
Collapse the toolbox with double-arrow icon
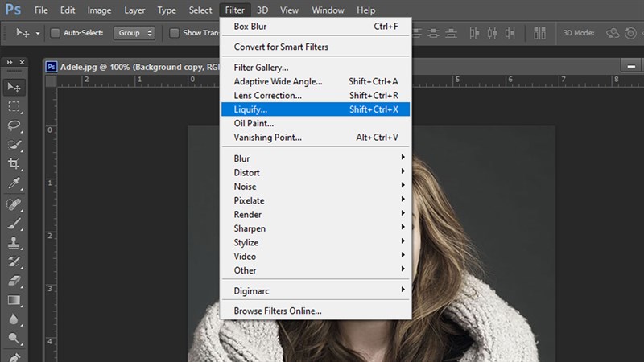coord(9,62)
